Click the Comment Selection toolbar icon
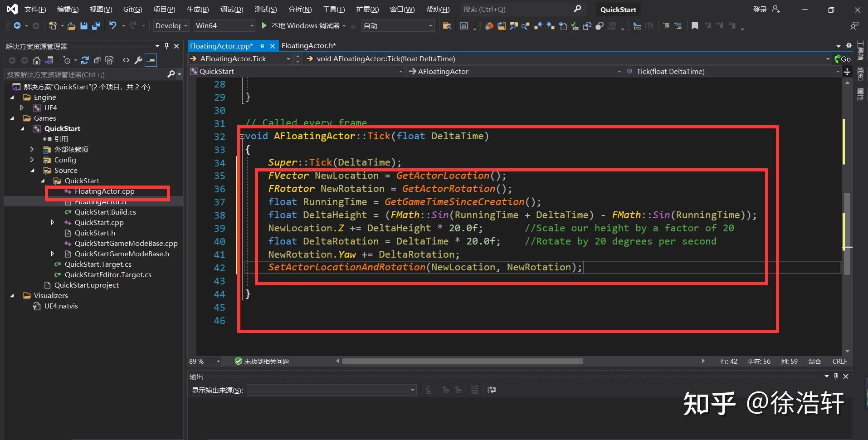Image resolution: width=868 pixels, height=440 pixels. (666, 26)
